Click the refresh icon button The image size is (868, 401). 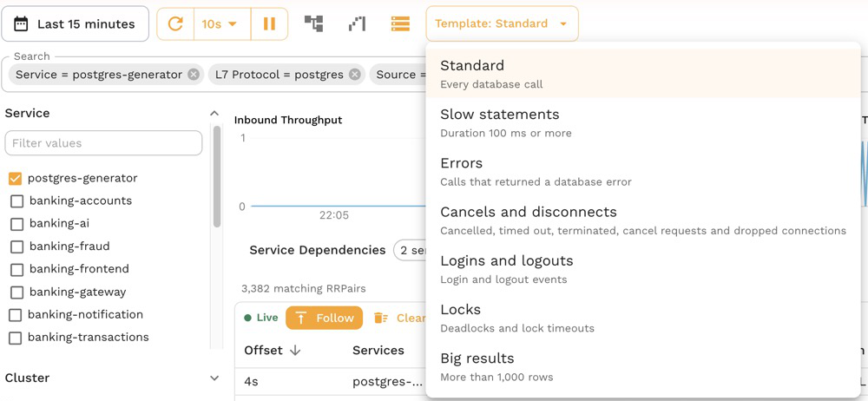pos(175,23)
